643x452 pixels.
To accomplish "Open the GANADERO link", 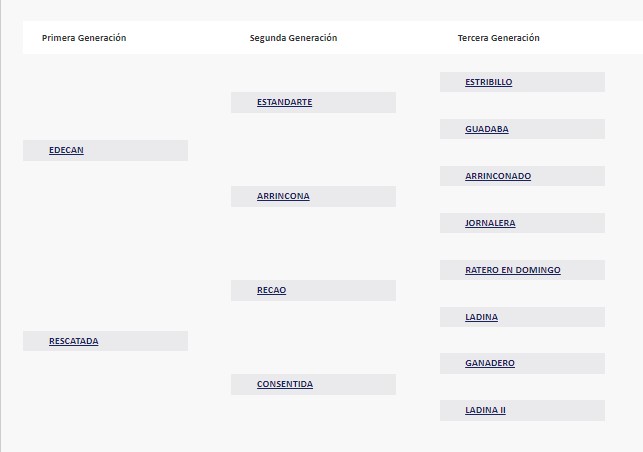I will (490, 363).
